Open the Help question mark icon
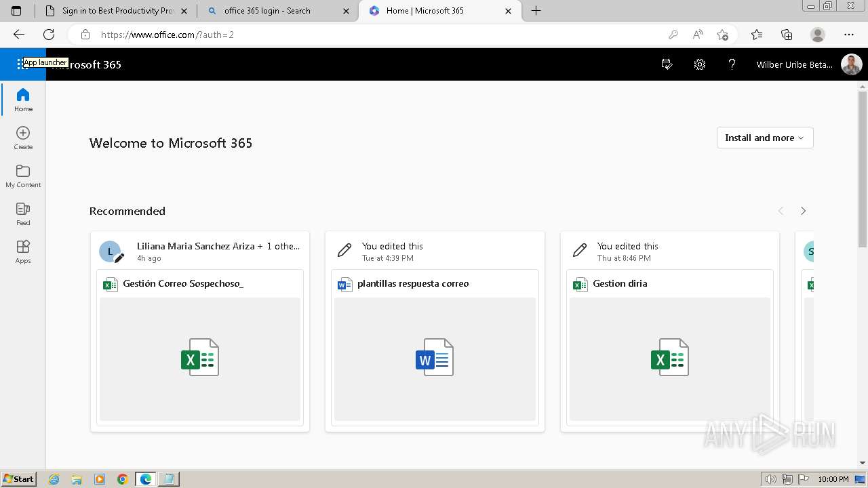 point(732,64)
